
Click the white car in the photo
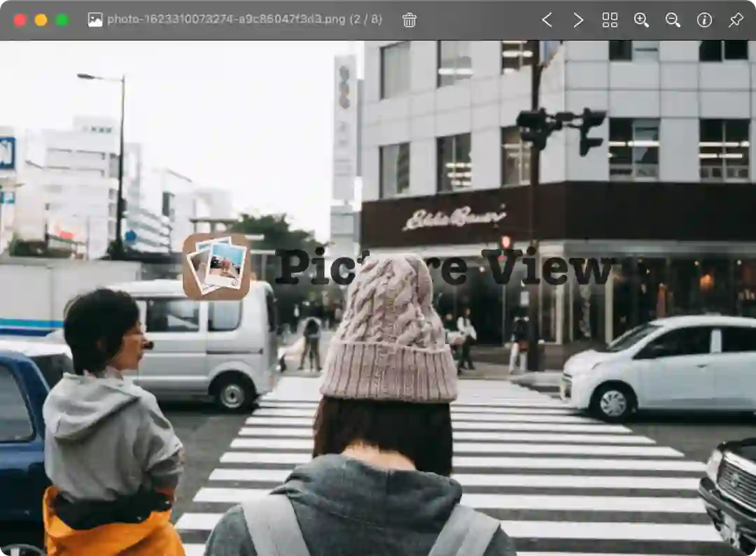click(x=659, y=369)
